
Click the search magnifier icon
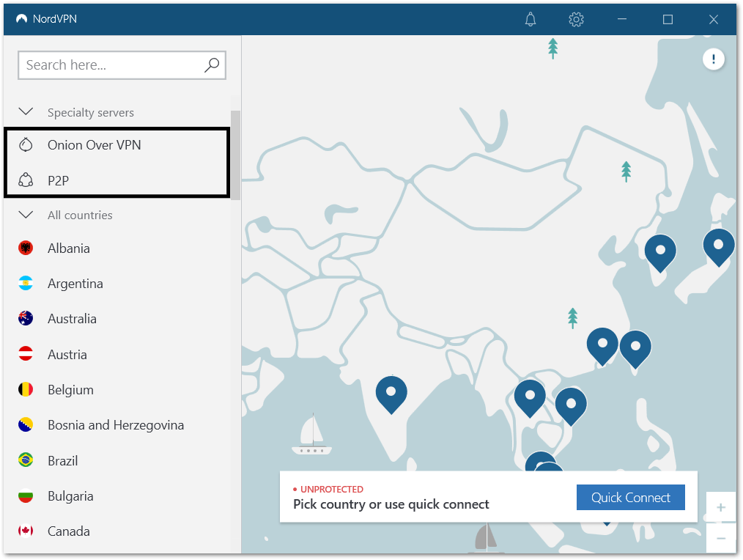pyautogui.click(x=211, y=65)
